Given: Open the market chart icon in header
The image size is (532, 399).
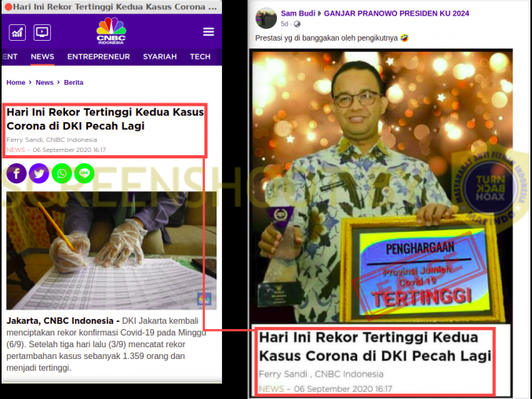Looking at the screenshot, I should pos(17,33).
